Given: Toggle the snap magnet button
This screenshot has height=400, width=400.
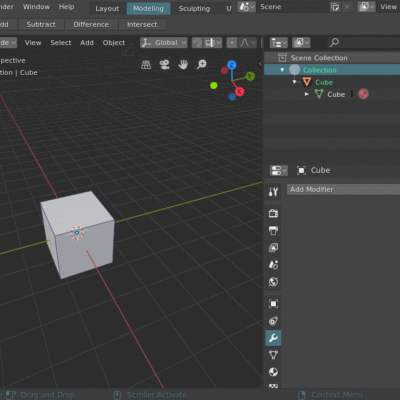Looking at the screenshot, I should tap(197, 43).
